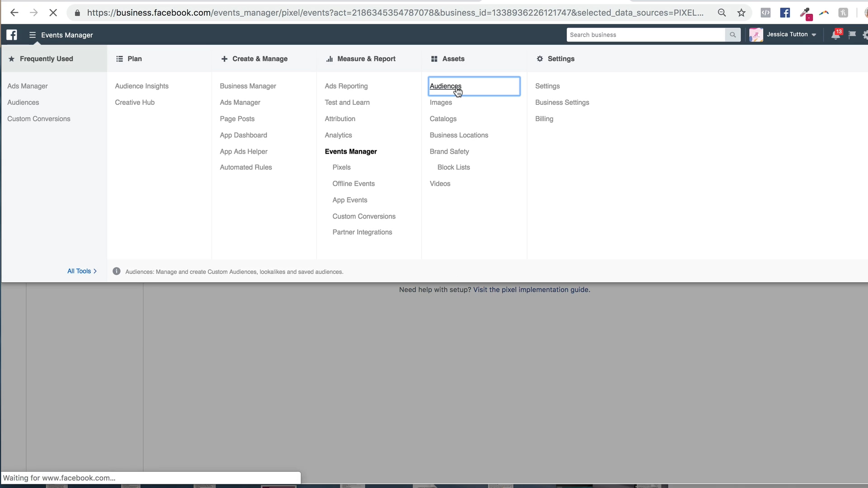
Task: Visit the pixel implementation guide link
Action: tap(531, 290)
